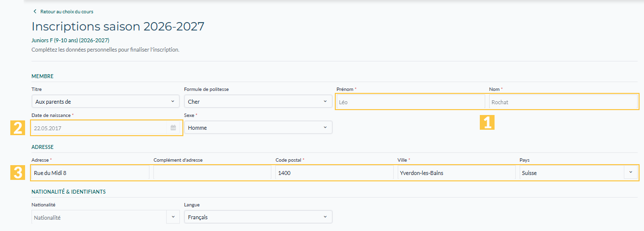Click the 'Inscriptions saison 2026-2027' heading

coord(118,27)
